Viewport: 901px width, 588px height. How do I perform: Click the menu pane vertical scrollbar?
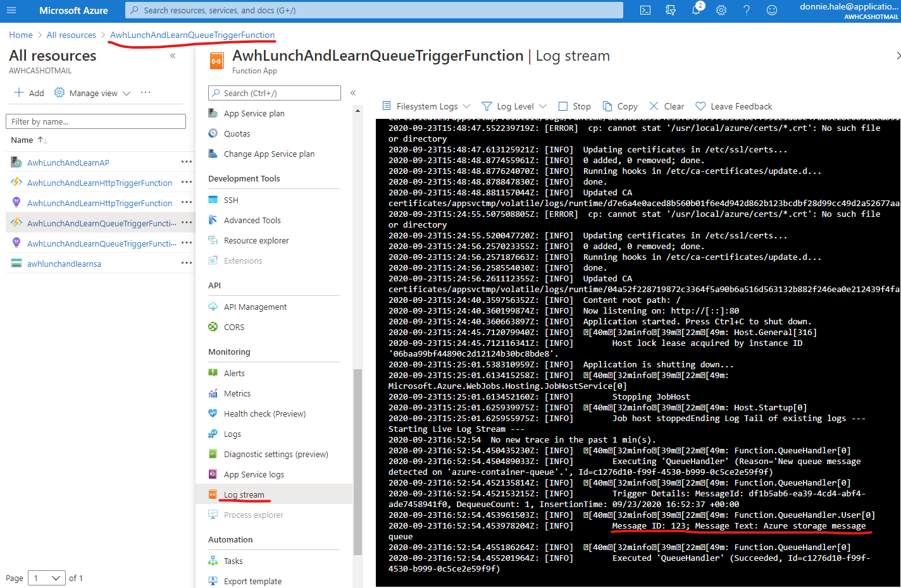point(357,462)
